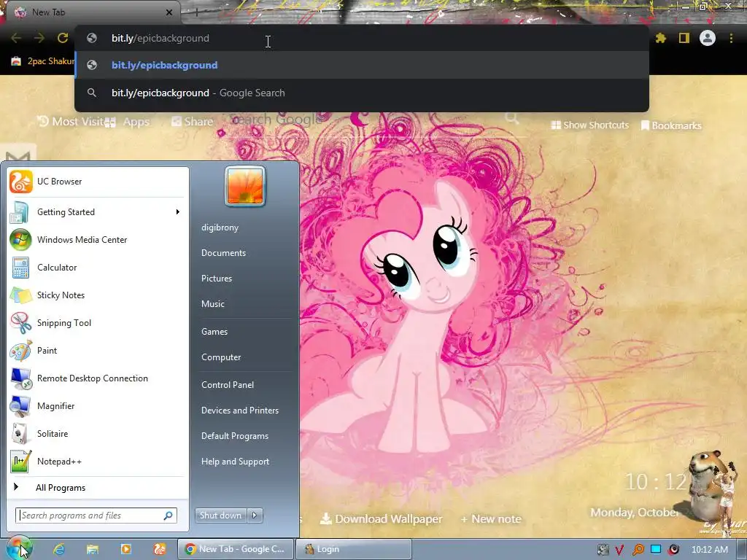Viewport: 747px width, 560px height.
Task: Open Music from Start menu
Action: [x=212, y=304]
